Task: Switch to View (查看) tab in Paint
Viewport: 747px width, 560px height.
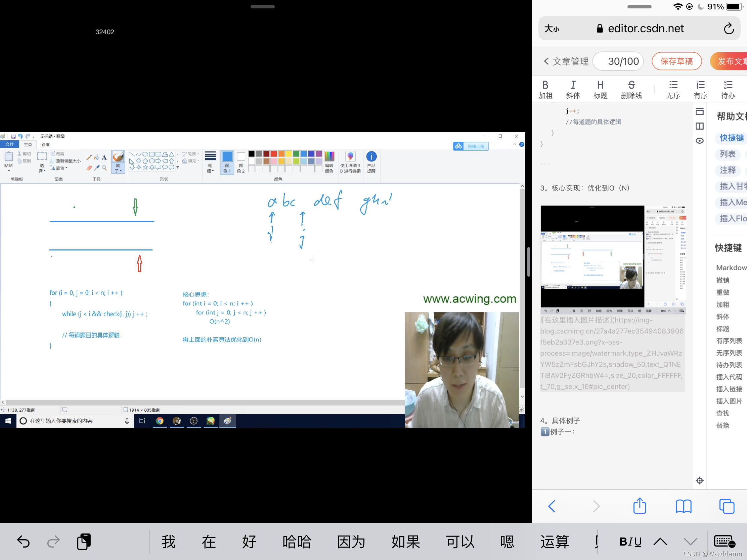Action: click(45, 144)
